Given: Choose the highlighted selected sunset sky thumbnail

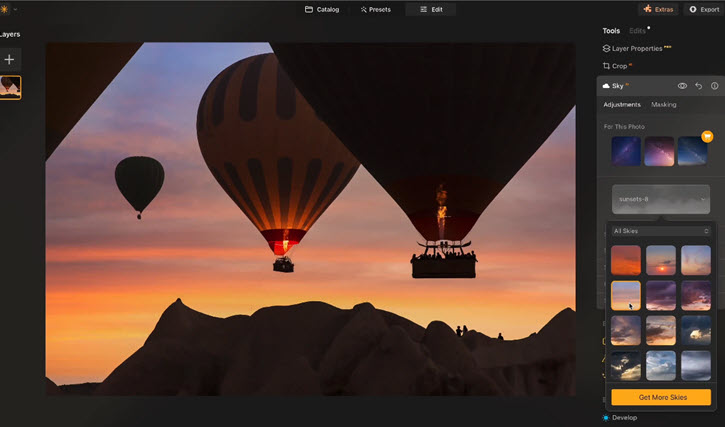Looking at the screenshot, I should tap(626, 296).
